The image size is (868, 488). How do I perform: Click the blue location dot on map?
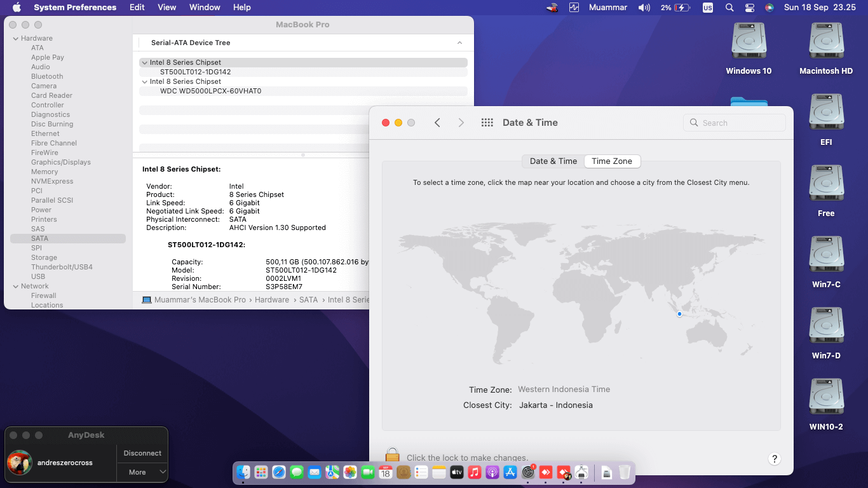[679, 314]
